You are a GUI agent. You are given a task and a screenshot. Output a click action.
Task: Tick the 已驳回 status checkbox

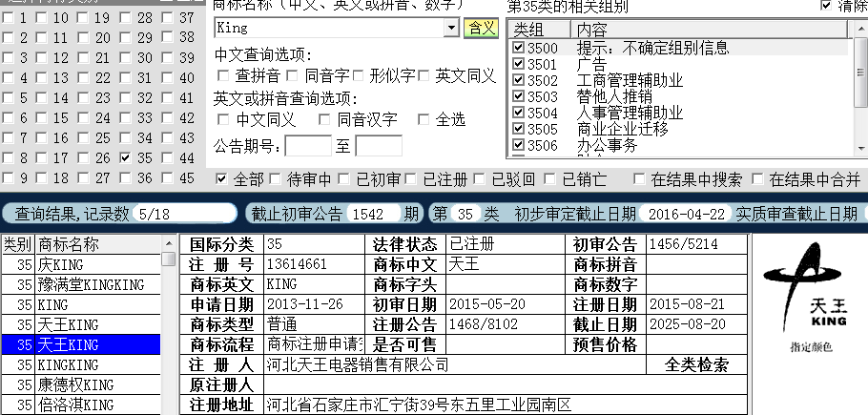click(480, 178)
